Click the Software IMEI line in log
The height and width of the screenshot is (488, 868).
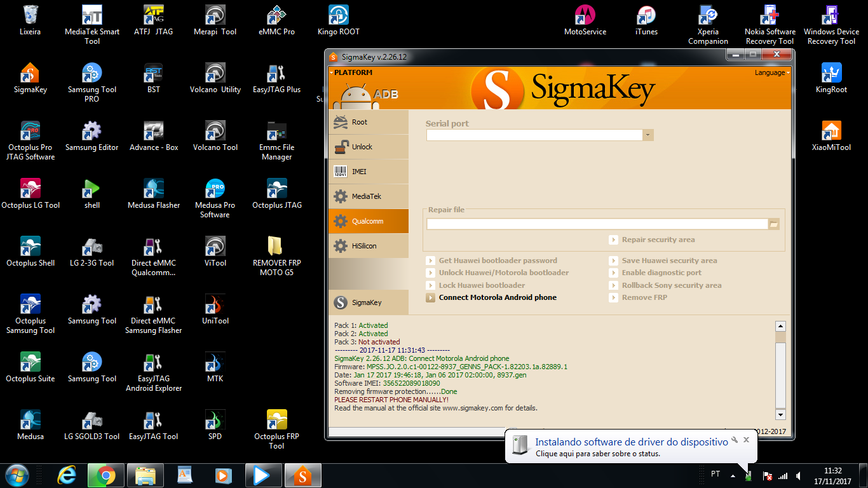387,383
